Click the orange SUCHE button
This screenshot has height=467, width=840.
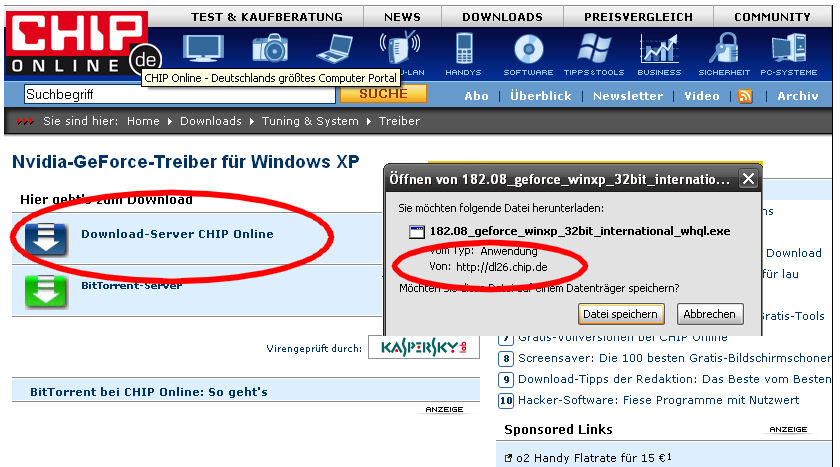384,94
